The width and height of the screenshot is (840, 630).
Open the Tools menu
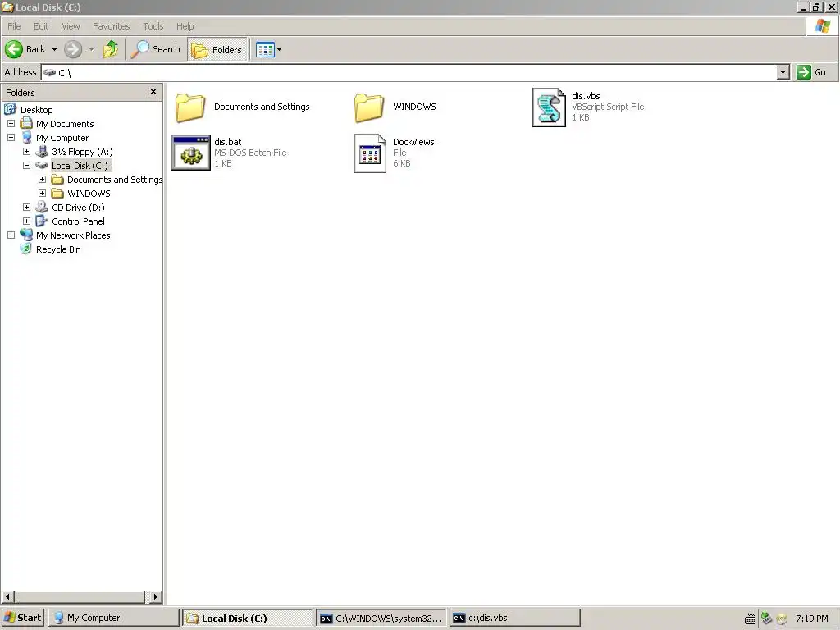pyautogui.click(x=153, y=26)
